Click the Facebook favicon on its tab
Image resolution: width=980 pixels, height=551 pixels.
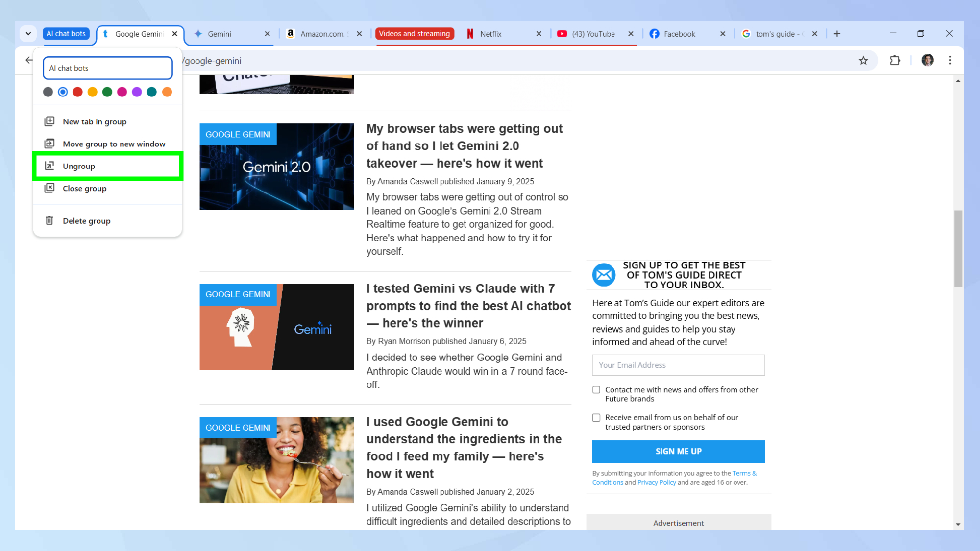coord(655,34)
